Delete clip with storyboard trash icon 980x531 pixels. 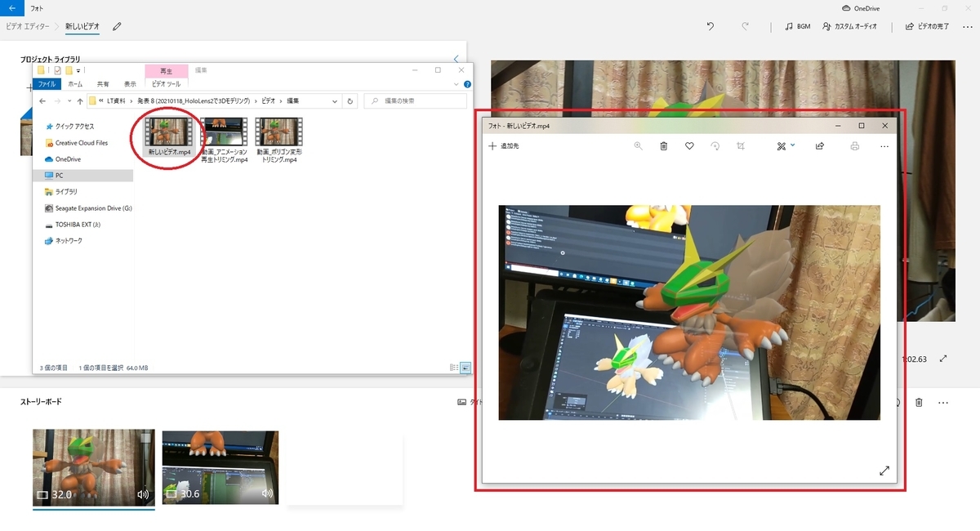click(x=919, y=402)
